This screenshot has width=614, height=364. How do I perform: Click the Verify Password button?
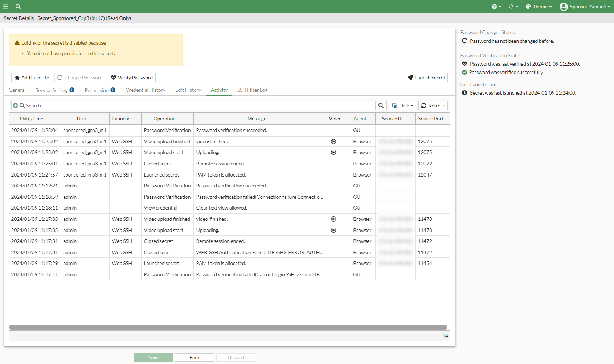[x=132, y=78]
